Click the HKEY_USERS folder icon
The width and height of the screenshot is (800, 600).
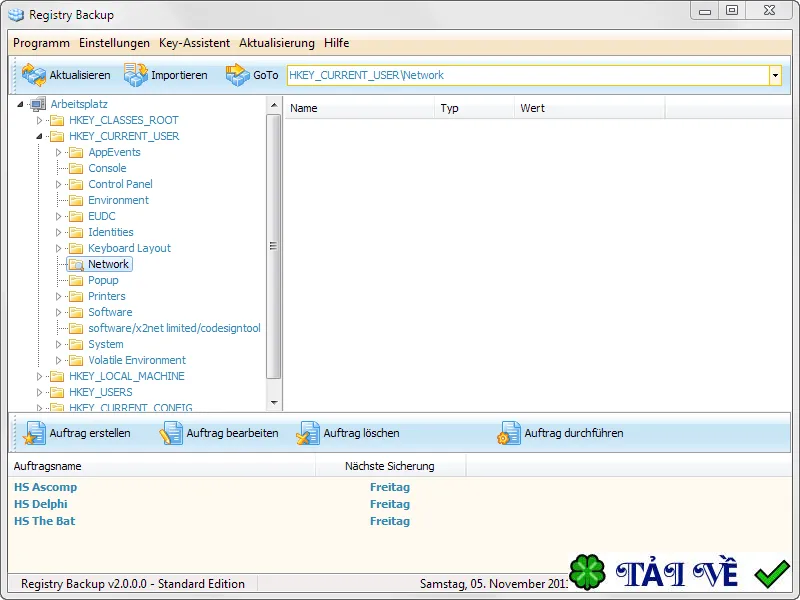(57, 392)
